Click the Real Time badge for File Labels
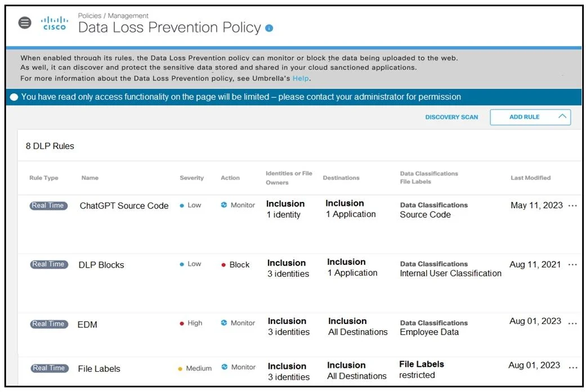This screenshot has width=586, height=392. tap(49, 368)
